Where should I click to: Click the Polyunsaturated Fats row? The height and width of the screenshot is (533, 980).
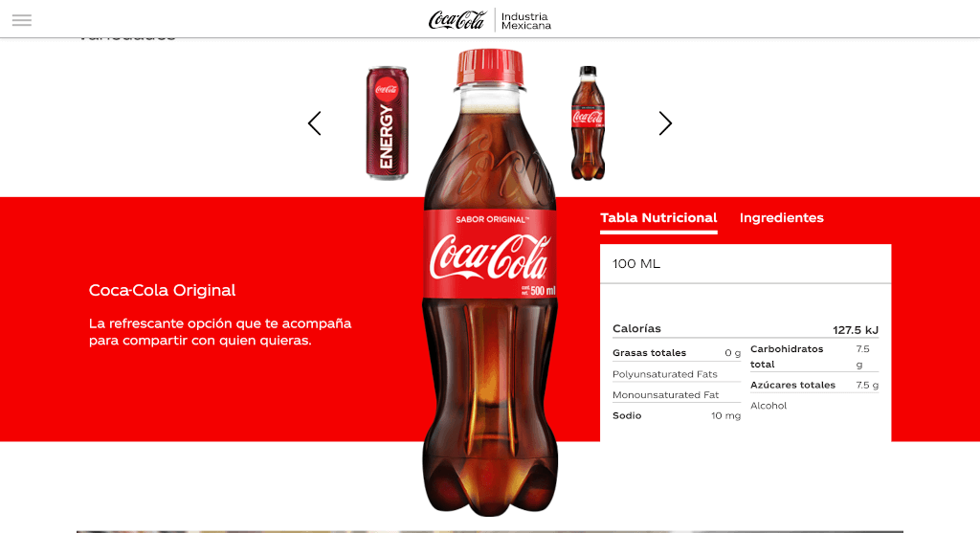(x=677, y=374)
